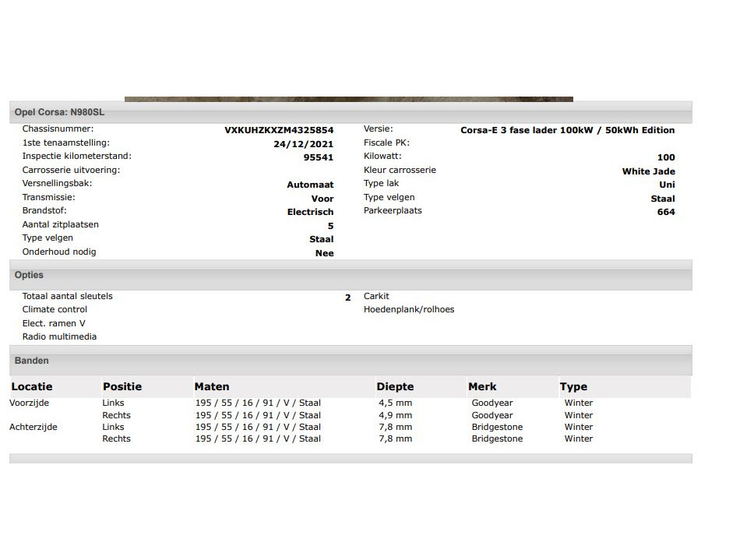Viewport: 747px width, 560px height.
Task: Select the Carkit option
Action: [376, 296]
